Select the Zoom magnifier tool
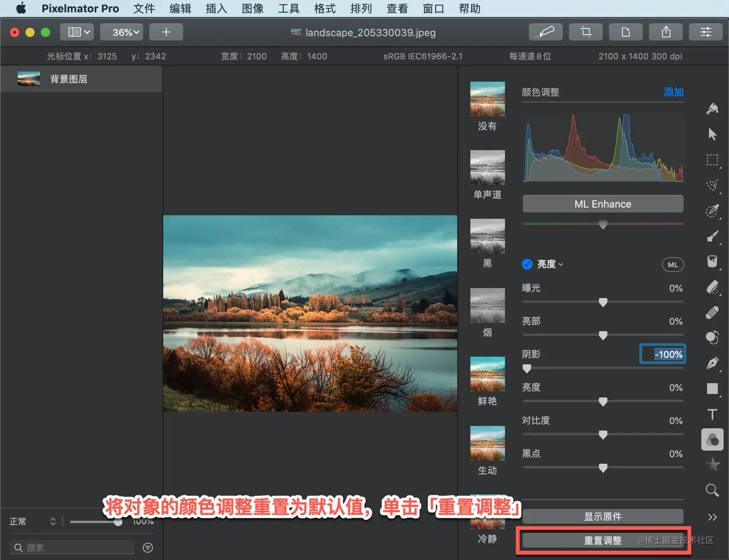This screenshot has height=560, width=729. click(x=712, y=491)
